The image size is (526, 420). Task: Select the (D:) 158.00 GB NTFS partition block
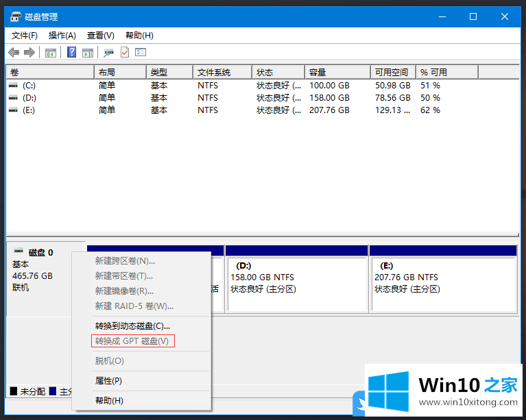point(297,279)
